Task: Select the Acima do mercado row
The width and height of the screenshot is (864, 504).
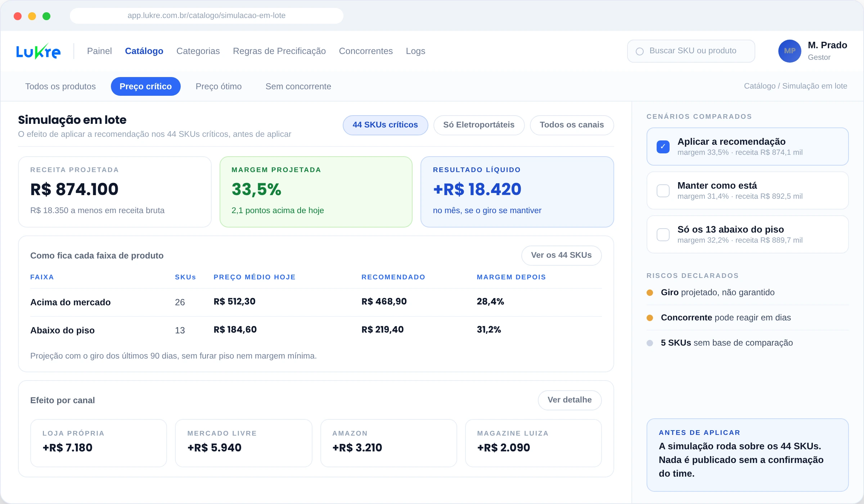Action: pos(316,302)
